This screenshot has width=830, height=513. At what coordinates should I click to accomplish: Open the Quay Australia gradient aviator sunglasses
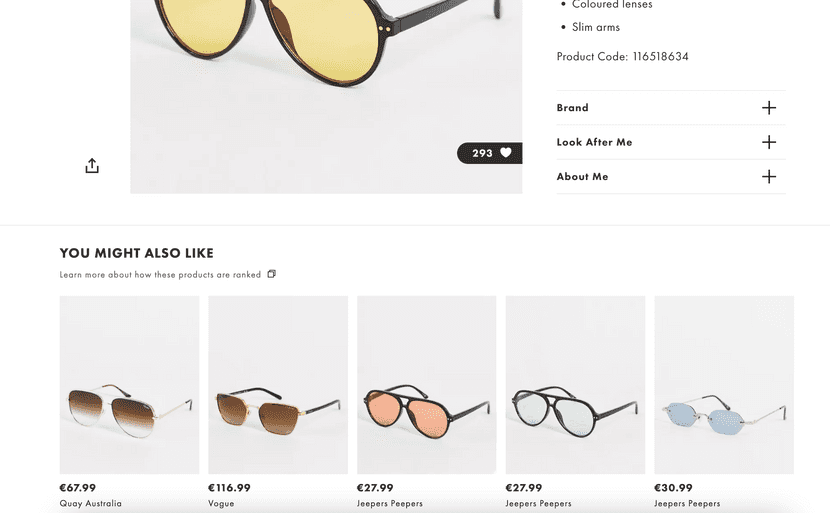coord(129,385)
